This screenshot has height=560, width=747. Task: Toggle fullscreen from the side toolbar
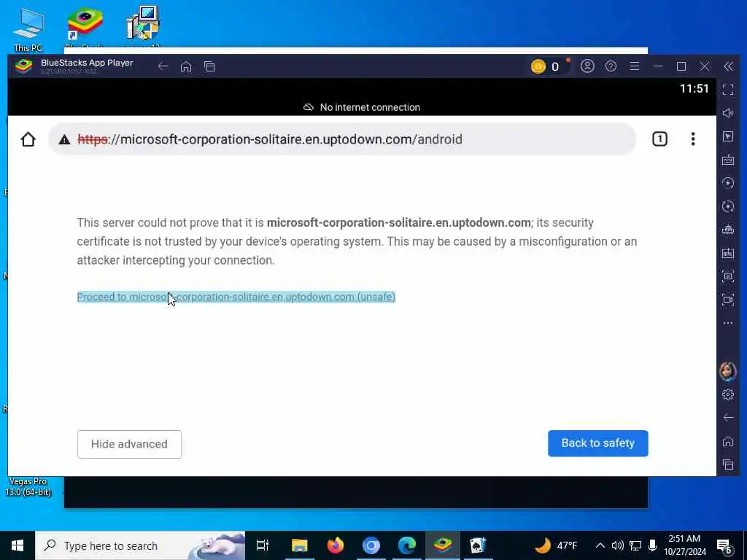[727, 90]
